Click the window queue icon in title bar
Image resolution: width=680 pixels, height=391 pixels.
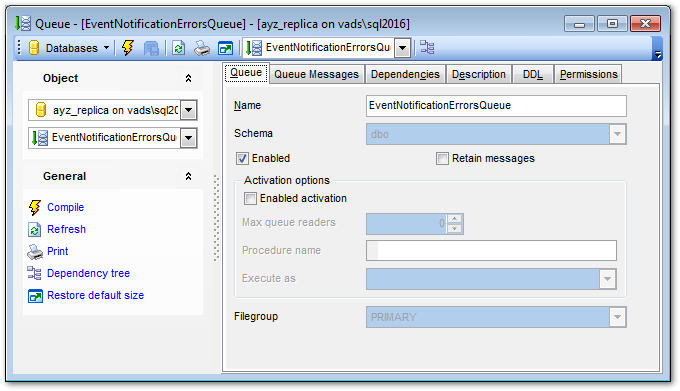point(23,23)
